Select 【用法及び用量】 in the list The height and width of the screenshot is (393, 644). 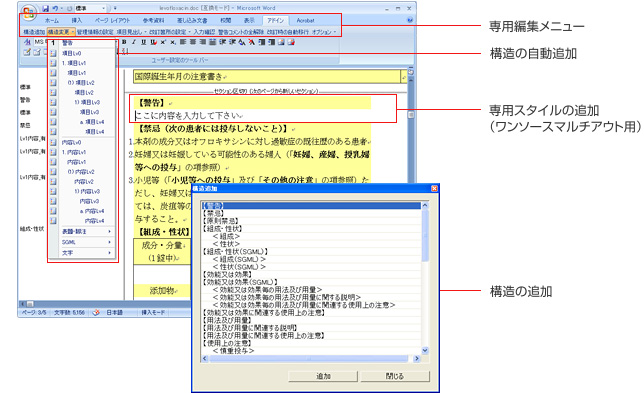(x=227, y=320)
